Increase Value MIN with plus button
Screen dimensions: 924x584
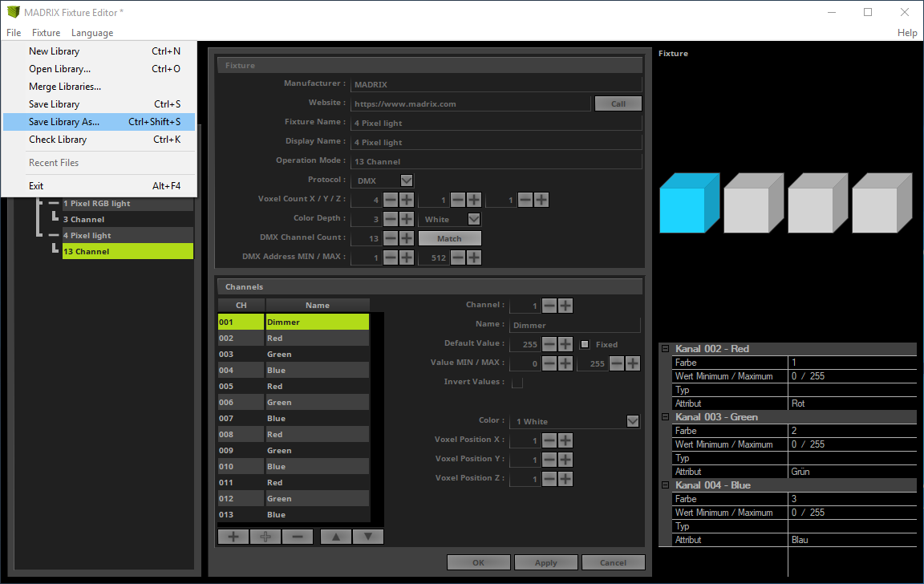[565, 363]
